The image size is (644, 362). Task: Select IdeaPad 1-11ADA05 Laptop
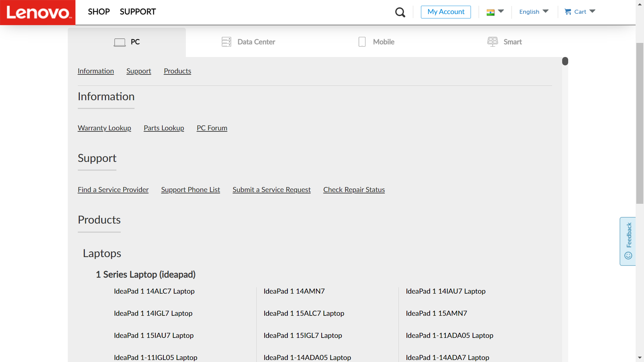pos(449,336)
